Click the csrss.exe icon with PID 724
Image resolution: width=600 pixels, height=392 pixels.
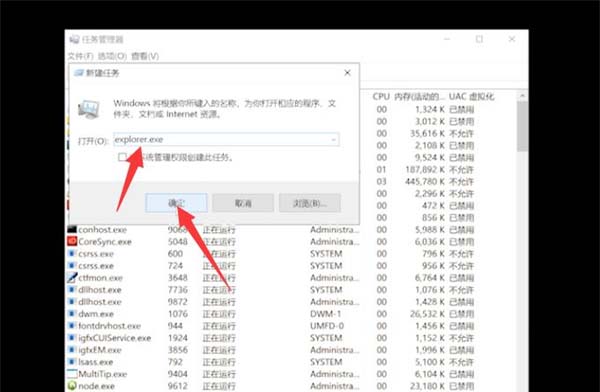[72, 265]
